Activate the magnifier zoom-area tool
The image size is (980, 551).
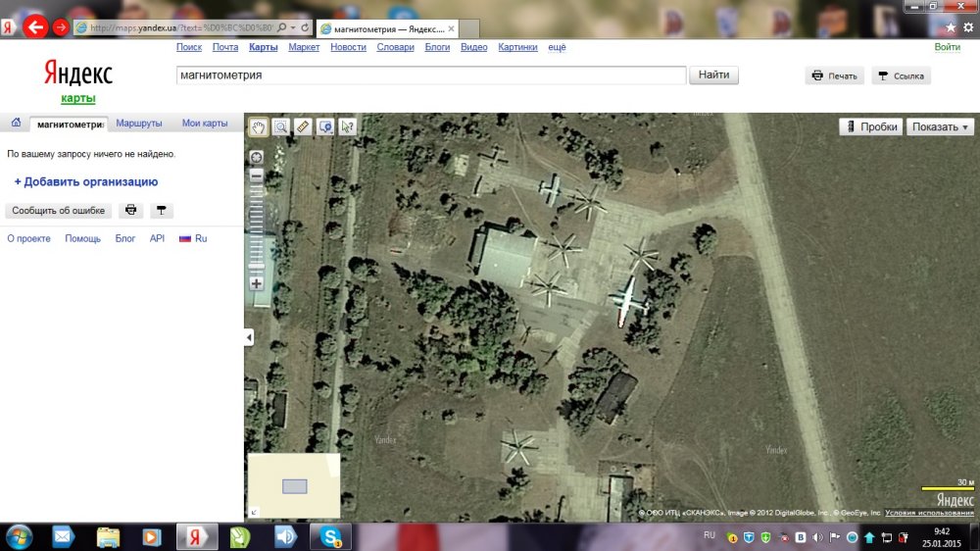coord(281,126)
